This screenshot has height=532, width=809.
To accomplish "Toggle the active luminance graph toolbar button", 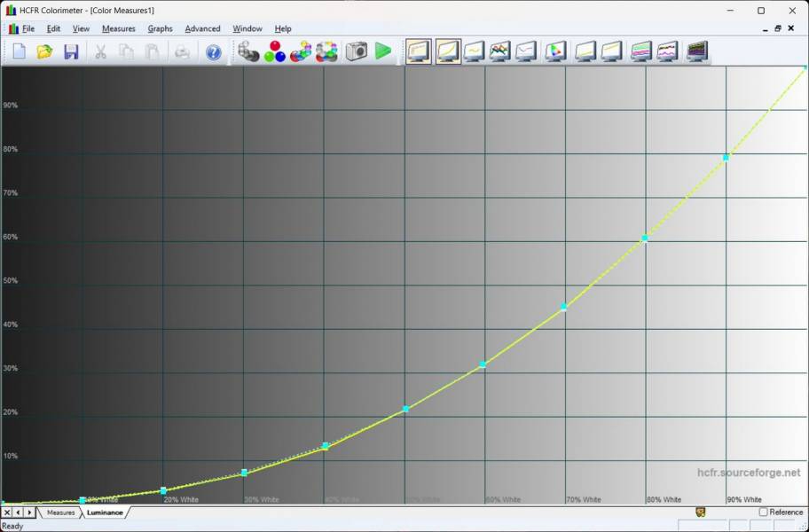I will pyautogui.click(x=448, y=51).
